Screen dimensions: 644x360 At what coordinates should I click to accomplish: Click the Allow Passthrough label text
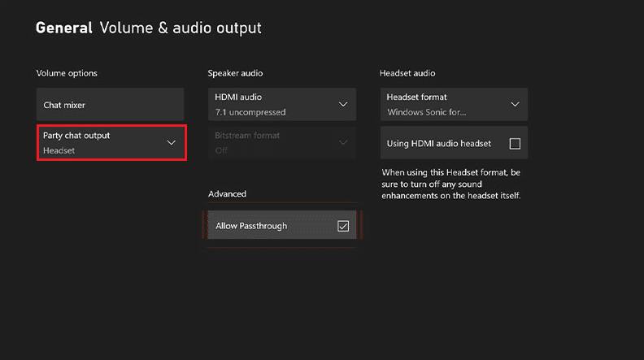(x=251, y=226)
